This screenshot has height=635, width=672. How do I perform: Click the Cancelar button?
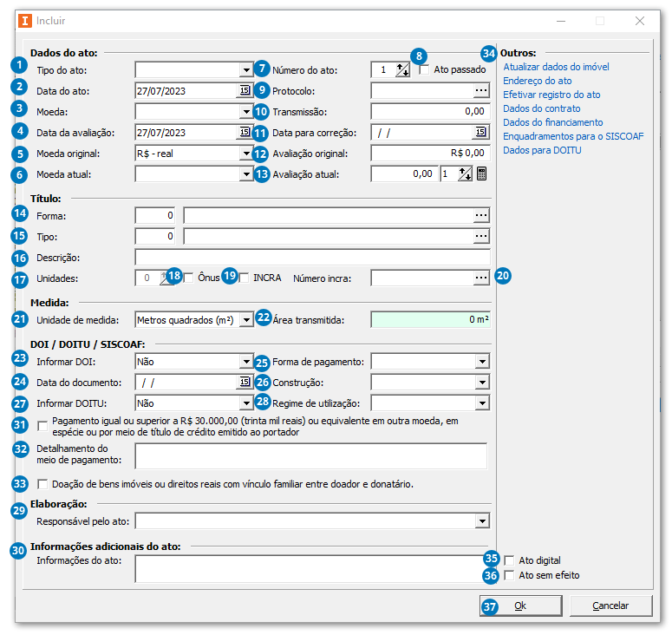[x=610, y=606]
